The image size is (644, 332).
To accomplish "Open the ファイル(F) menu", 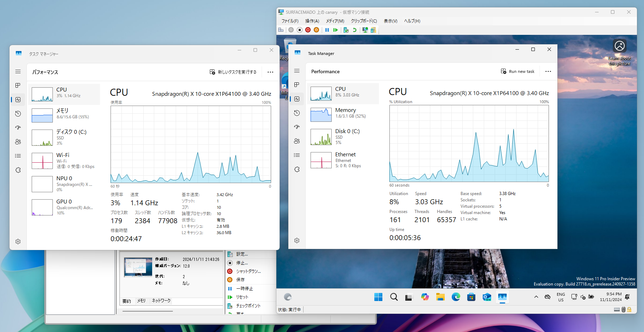I will click(x=290, y=21).
